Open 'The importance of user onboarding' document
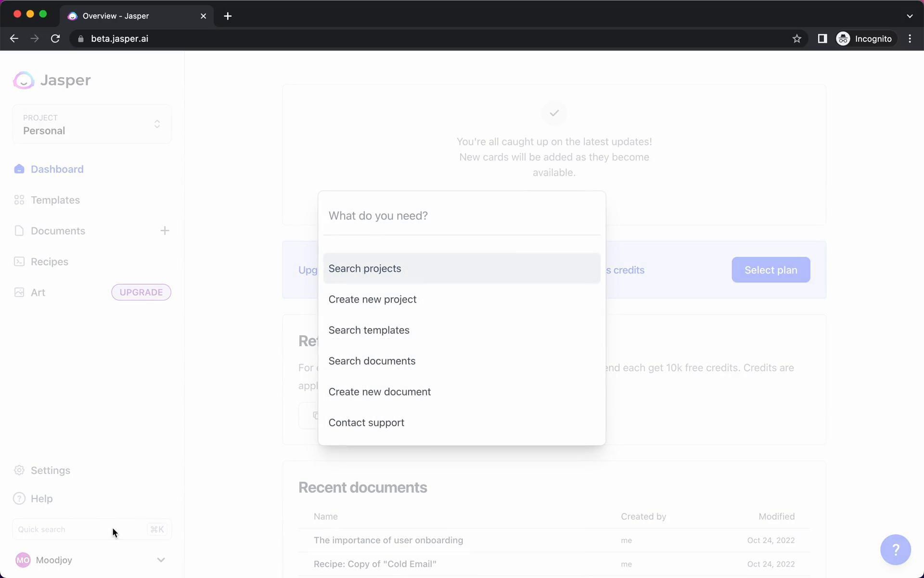The height and width of the screenshot is (578, 924). pyautogui.click(x=388, y=540)
